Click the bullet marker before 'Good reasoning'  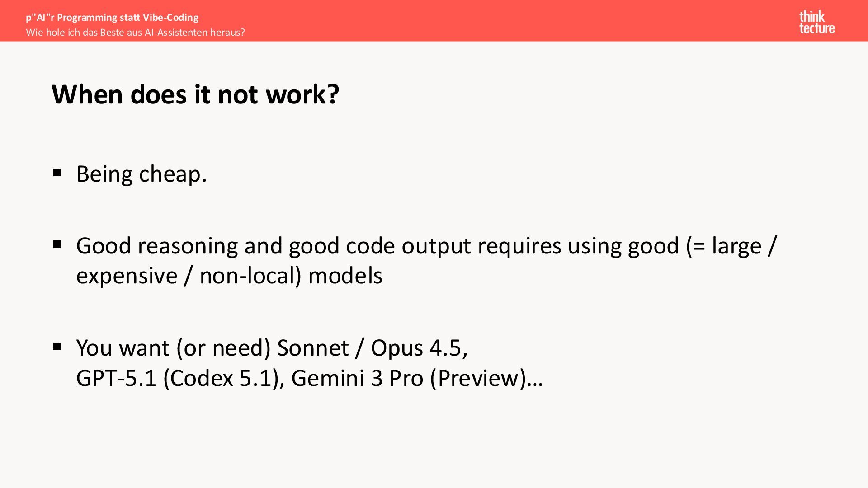point(57,244)
